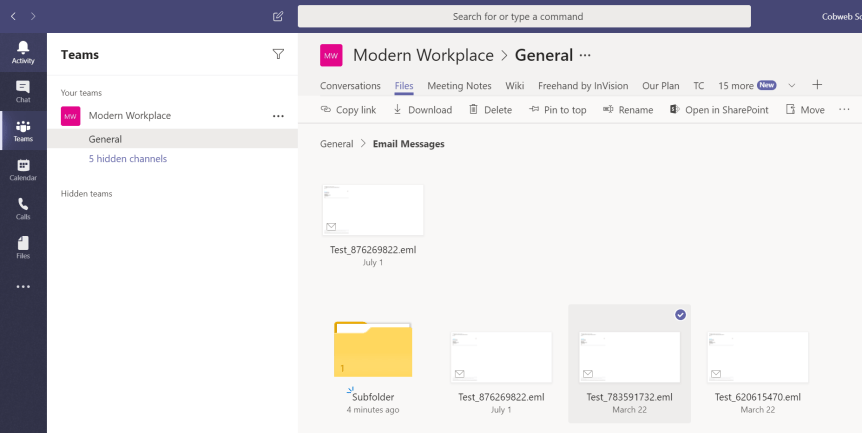Click Open in SharePoint button

click(719, 110)
